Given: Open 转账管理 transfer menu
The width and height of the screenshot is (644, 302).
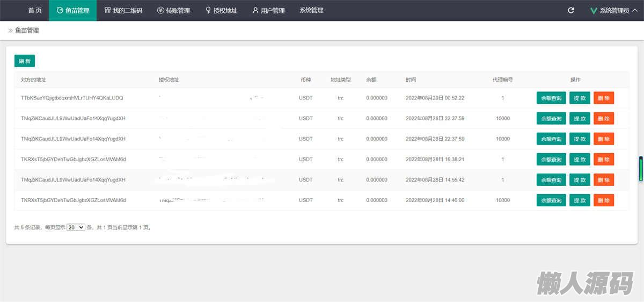Looking at the screenshot, I should tap(173, 10).
